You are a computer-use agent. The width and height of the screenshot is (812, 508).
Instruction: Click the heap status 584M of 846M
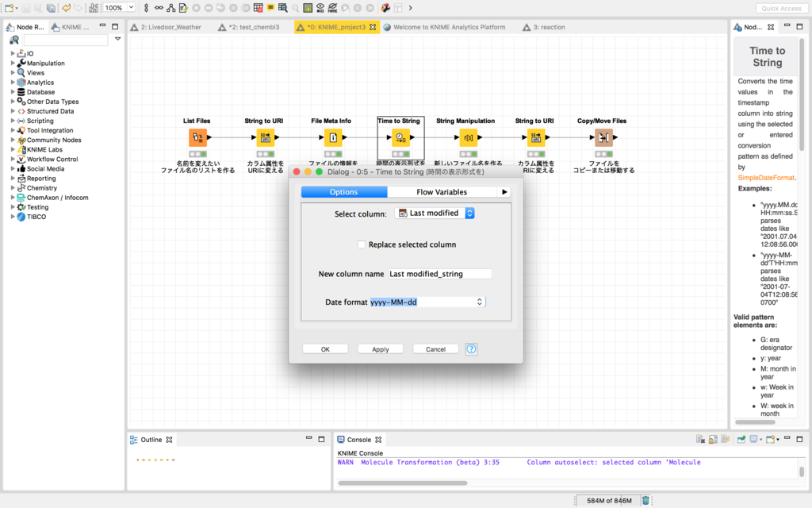609,500
